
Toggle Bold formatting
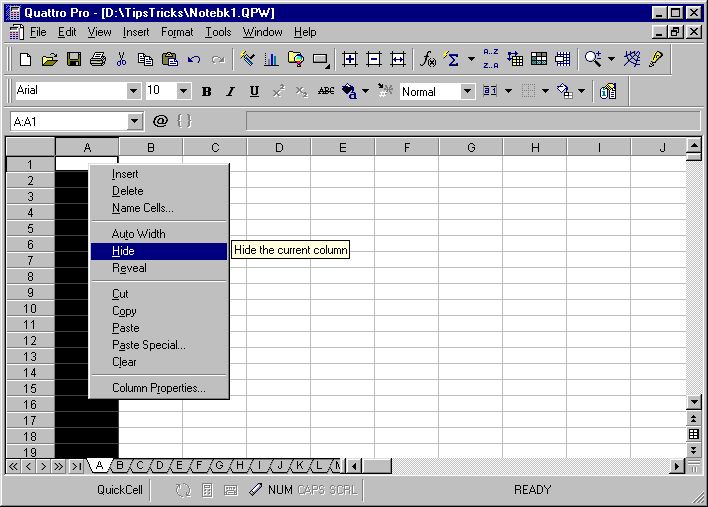[x=206, y=92]
